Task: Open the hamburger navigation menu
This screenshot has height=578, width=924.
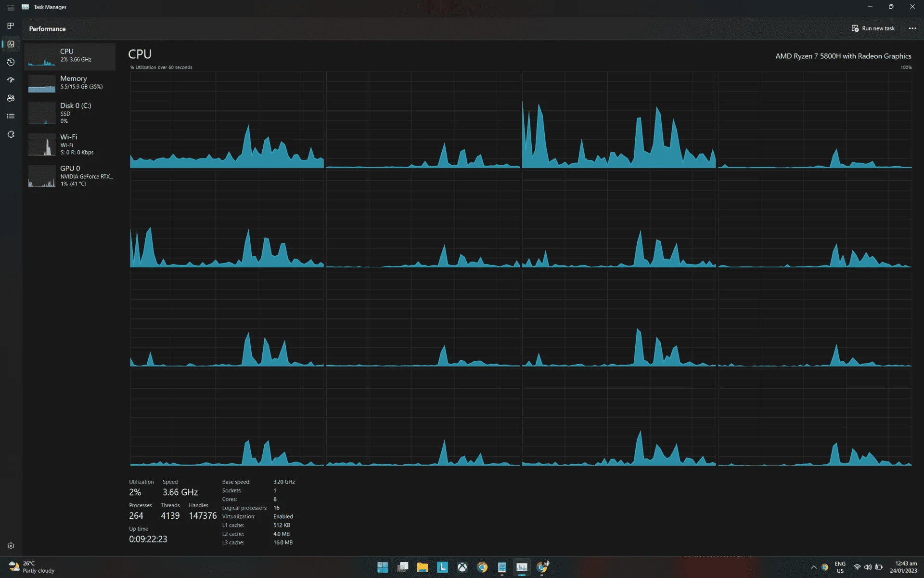Action: tap(11, 7)
